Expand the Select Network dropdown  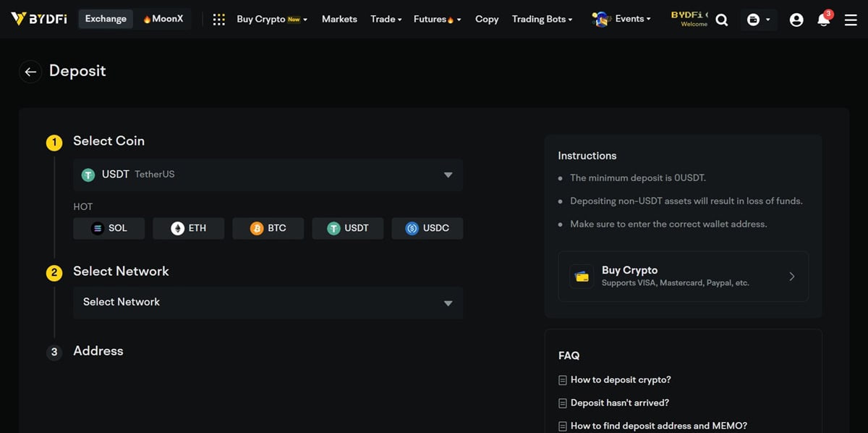point(268,303)
